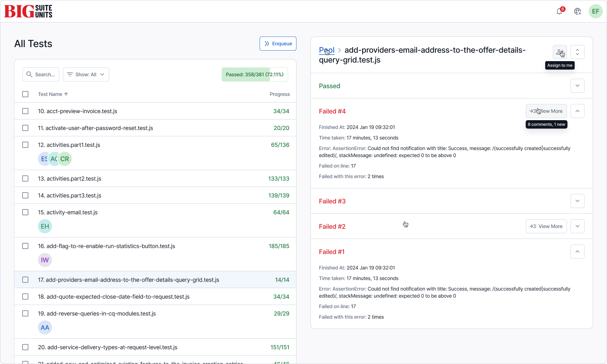607x364 pixels.
Task: Click the CR assignee avatar
Action: (x=65, y=159)
